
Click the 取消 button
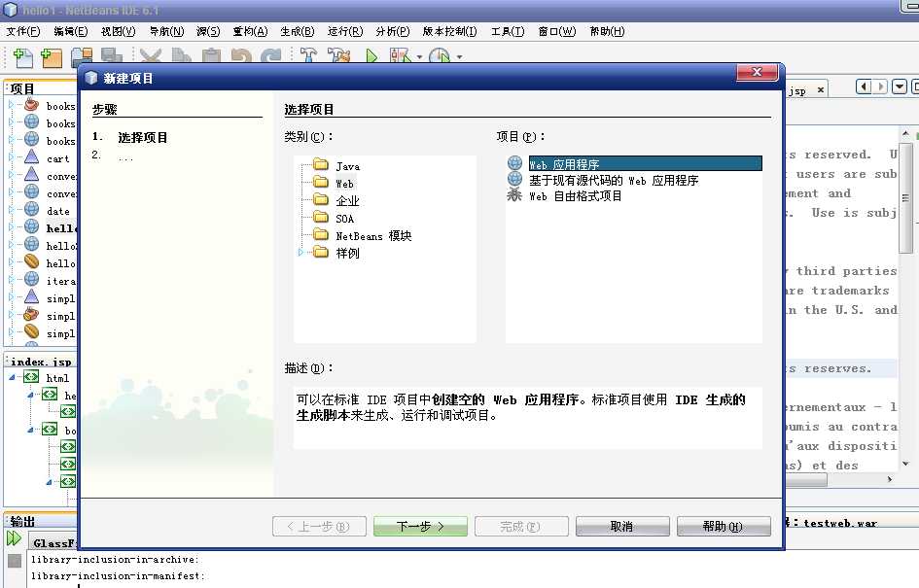(x=622, y=527)
